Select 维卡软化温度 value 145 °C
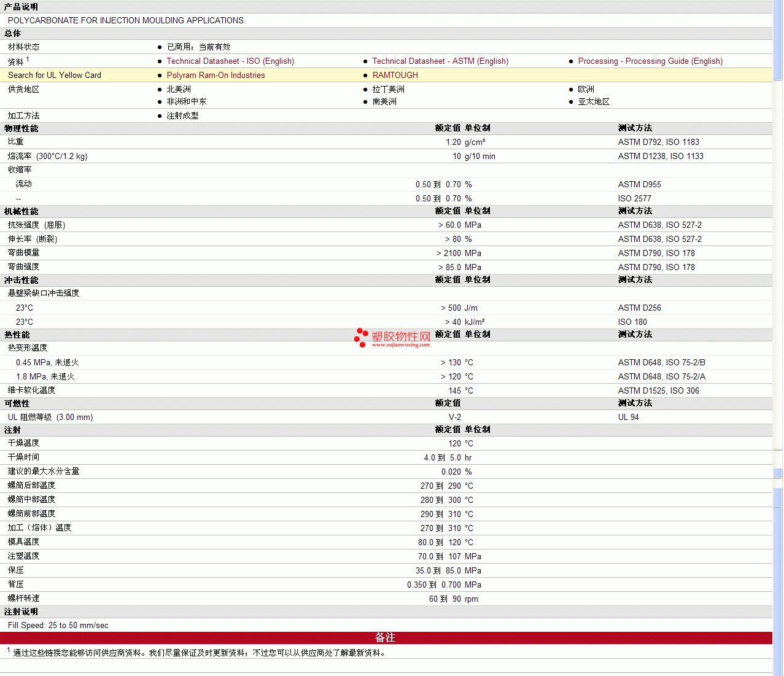This screenshot has width=784, height=676. (460, 391)
